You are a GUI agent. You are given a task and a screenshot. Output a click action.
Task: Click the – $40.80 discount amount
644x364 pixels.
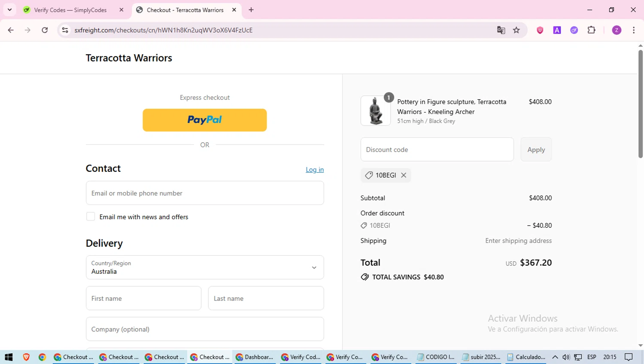(539, 226)
